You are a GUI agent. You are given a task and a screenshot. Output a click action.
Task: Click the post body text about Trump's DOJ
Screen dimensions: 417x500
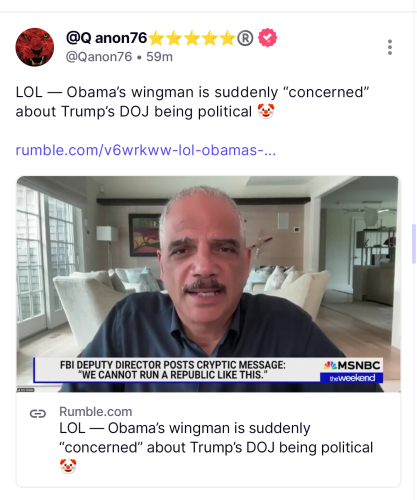click(192, 102)
